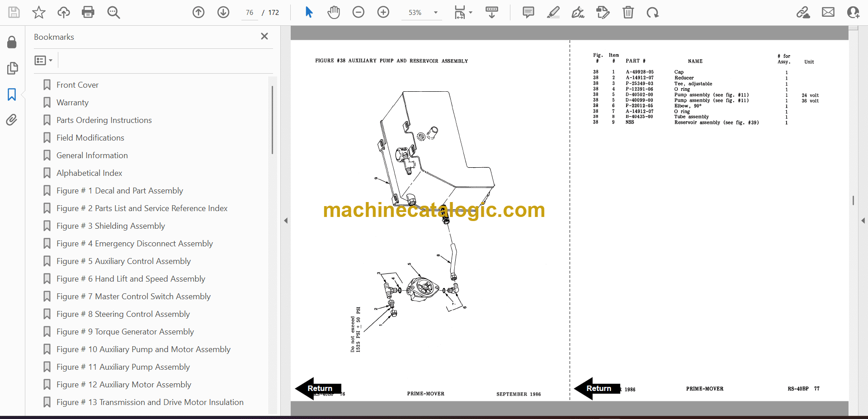This screenshot has height=419, width=868.
Task: Open the attachments paperclip panel
Action: (12, 120)
